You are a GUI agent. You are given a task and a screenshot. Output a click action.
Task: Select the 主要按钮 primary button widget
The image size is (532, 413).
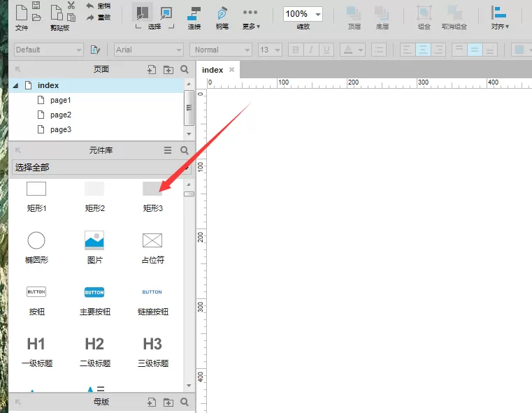click(94, 300)
